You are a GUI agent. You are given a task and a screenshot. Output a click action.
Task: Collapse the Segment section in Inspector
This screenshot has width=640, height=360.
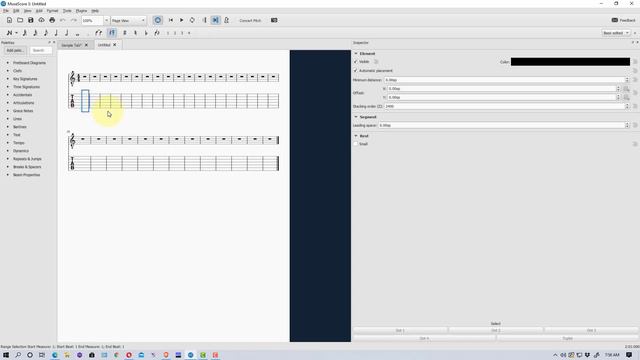356,117
